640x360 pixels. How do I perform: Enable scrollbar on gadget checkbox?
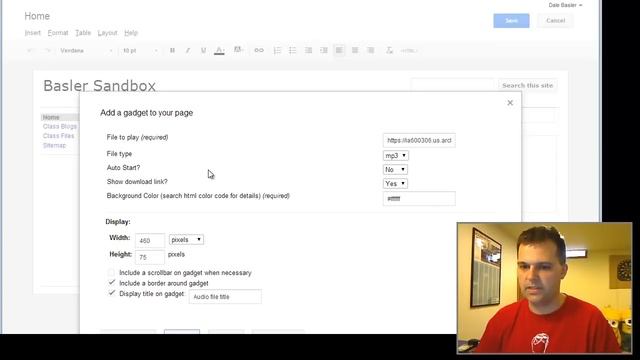click(111, 272)
